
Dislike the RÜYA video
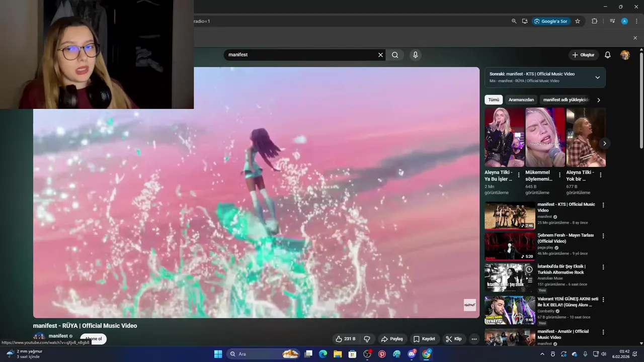click(x=367, y=339)
